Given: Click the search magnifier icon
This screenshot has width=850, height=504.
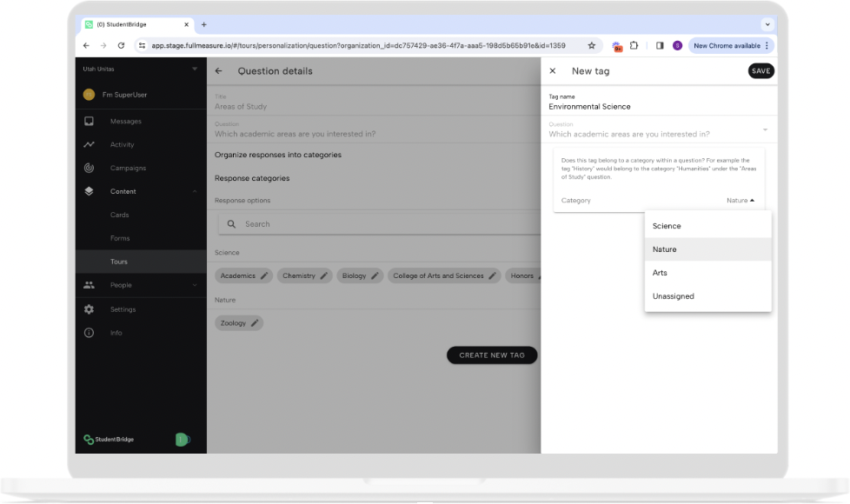Looking at the screenshot, I should click(231, 224).
